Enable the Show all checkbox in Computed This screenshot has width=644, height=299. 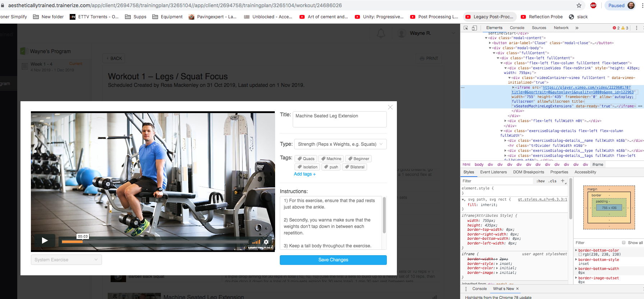pyautogui.click(x=624, y=243)
